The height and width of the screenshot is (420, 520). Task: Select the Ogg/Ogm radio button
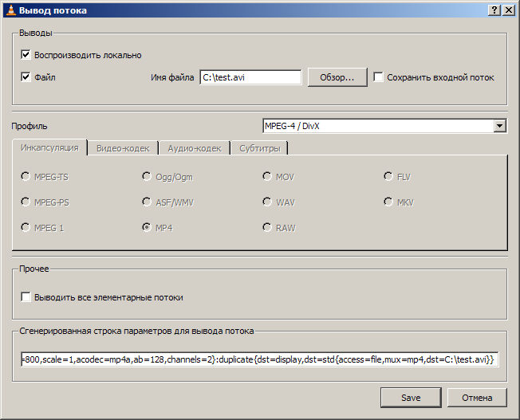[x=147, y=177]
